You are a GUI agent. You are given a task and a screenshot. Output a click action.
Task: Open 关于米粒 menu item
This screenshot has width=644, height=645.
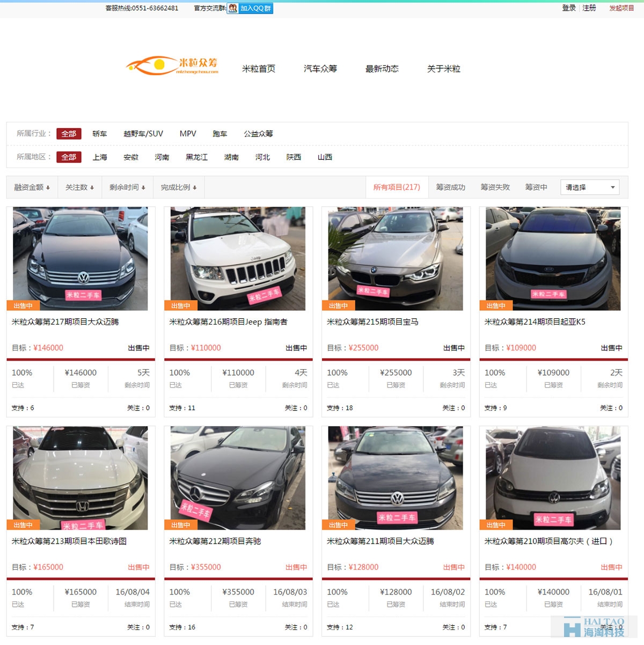444,69
